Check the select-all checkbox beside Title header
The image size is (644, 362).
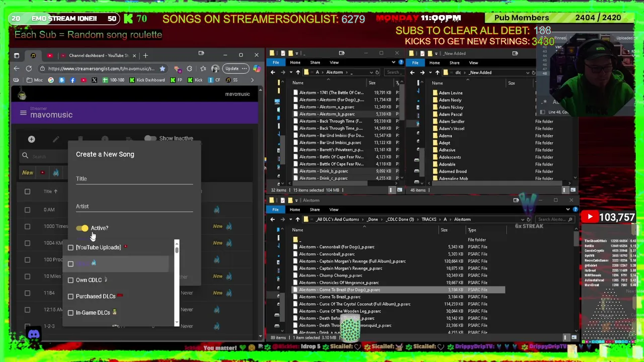27,191
